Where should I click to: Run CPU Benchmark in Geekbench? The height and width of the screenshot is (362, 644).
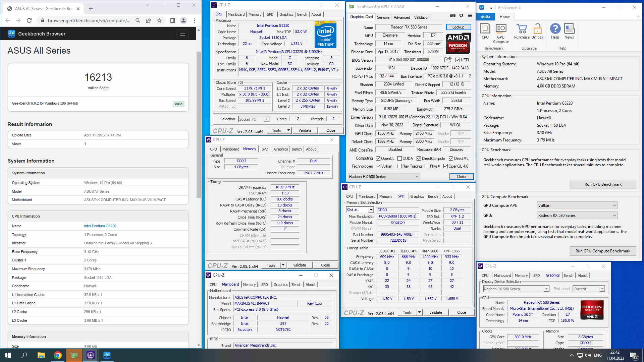(603, 184)
